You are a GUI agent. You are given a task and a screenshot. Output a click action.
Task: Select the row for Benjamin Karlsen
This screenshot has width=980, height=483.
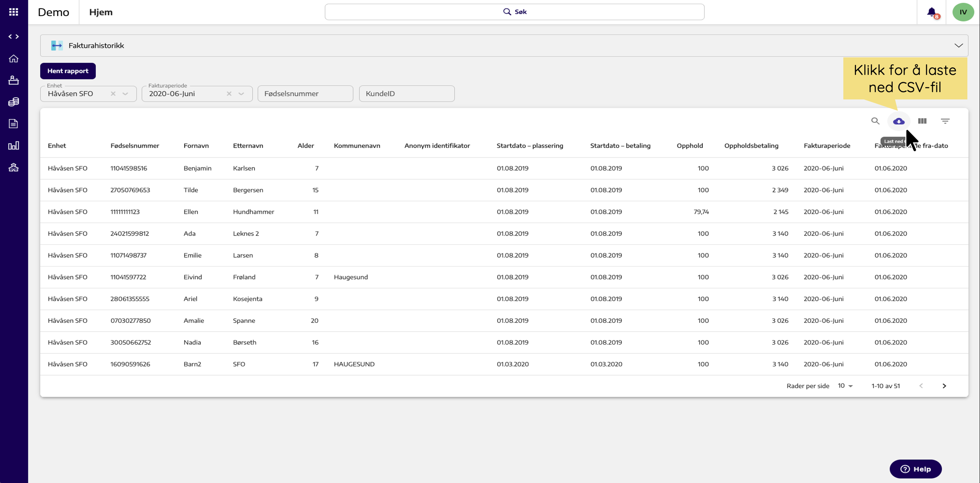coord(504,168)
